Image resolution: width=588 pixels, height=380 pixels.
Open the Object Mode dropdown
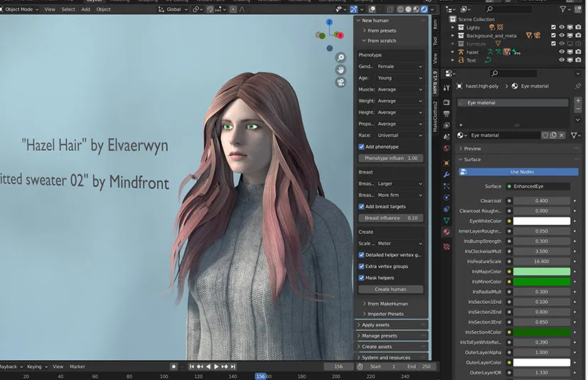20,9
